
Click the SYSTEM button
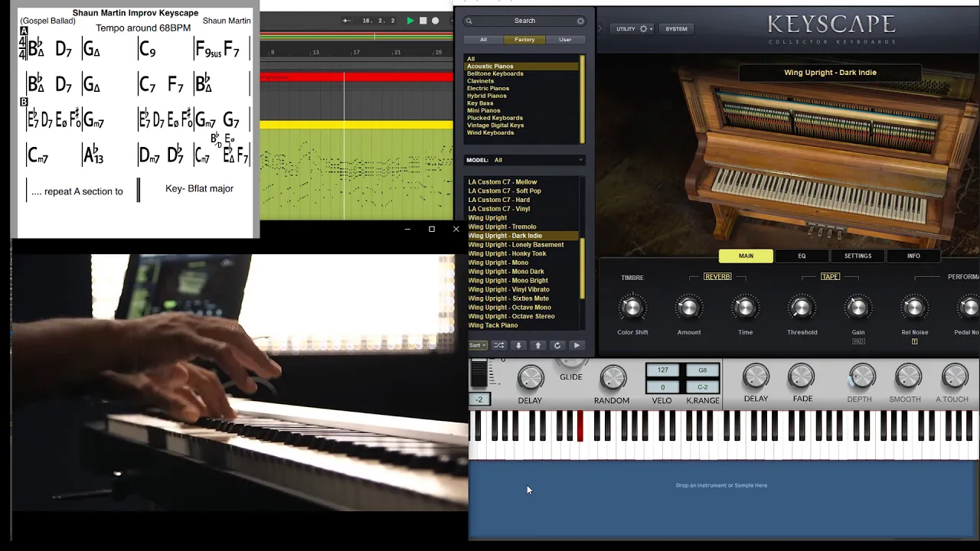click(x=676, y=29)
